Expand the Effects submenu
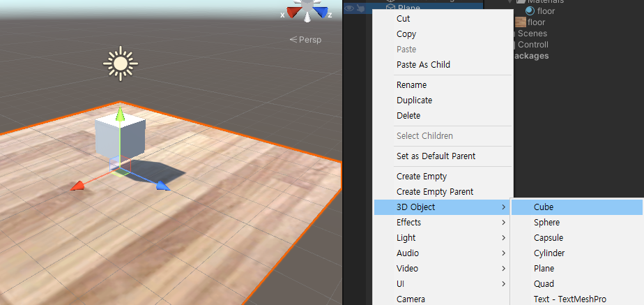644x305 pixels. [x=442, y=223]
